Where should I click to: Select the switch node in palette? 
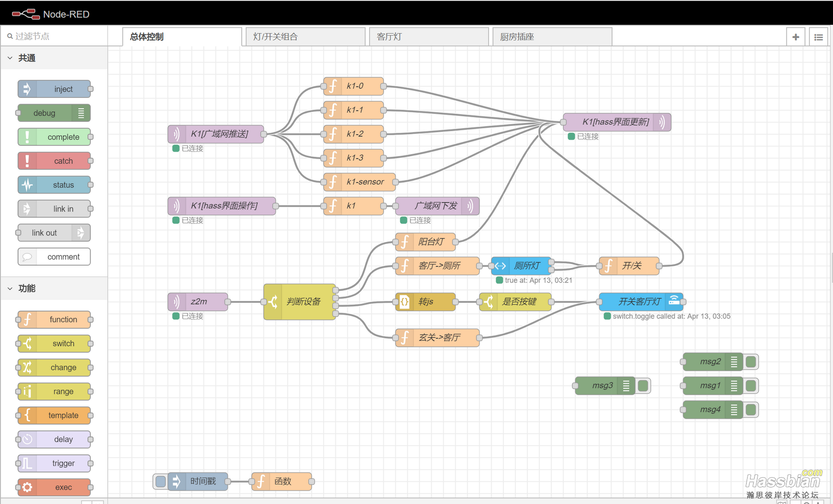click(x=54, y=343)
